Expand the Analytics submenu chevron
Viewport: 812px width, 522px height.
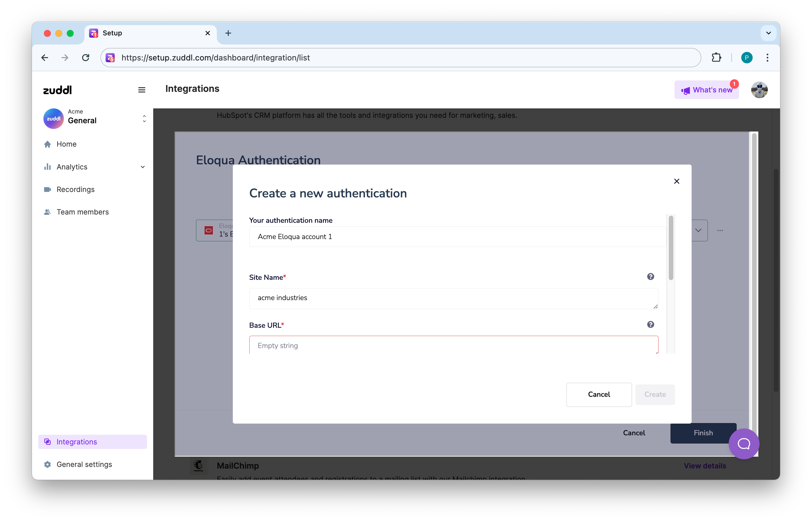[143, 167]
